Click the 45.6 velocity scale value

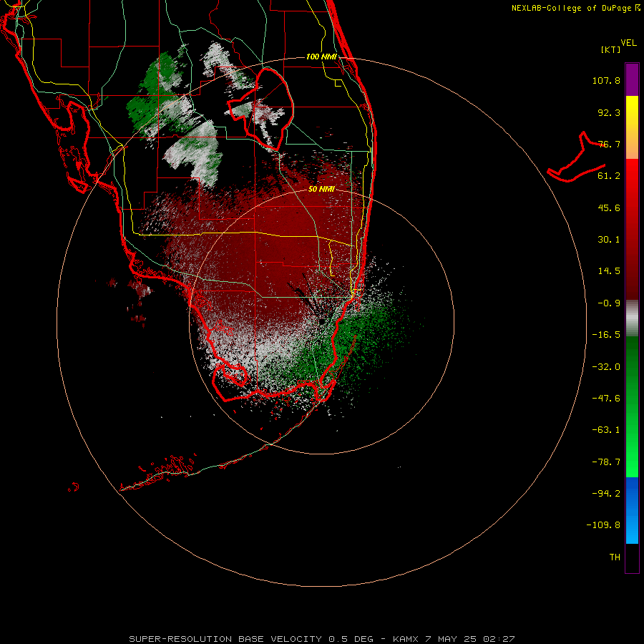(x=609, y=208)
